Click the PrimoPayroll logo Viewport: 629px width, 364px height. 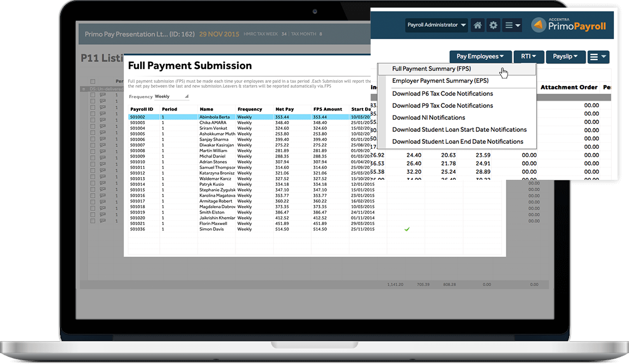[569, 25]
